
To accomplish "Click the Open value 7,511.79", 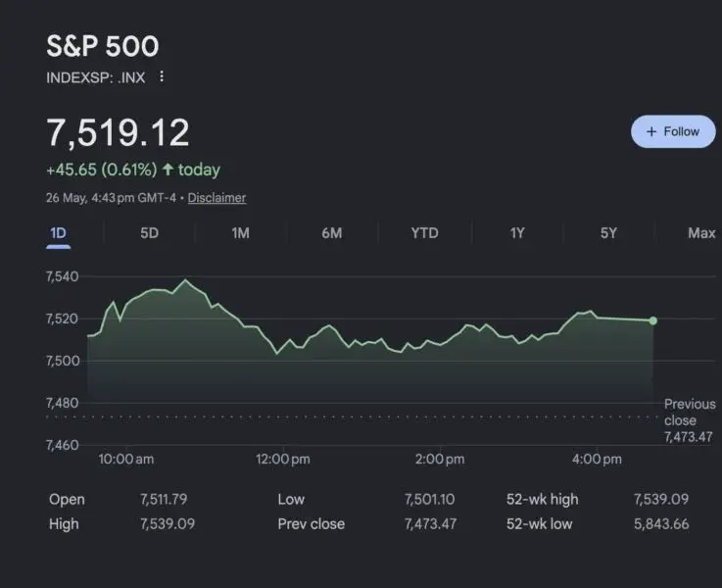I will click(x=164, y=499).
